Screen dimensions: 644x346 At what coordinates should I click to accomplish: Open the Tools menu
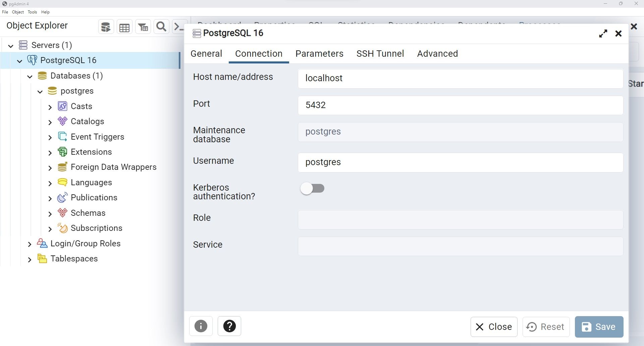(32, 12)
